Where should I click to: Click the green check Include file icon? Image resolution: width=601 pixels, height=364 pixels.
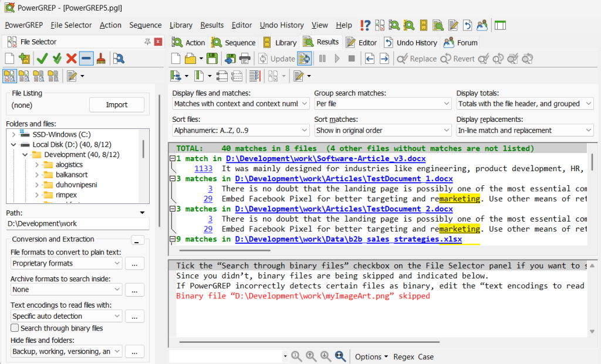tap(42, 58)
